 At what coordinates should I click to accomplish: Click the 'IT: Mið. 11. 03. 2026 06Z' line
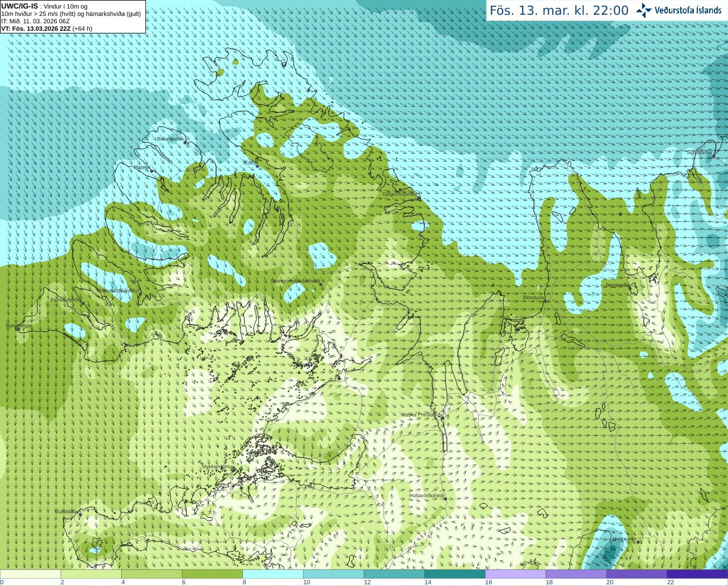(x=35, y=21)
